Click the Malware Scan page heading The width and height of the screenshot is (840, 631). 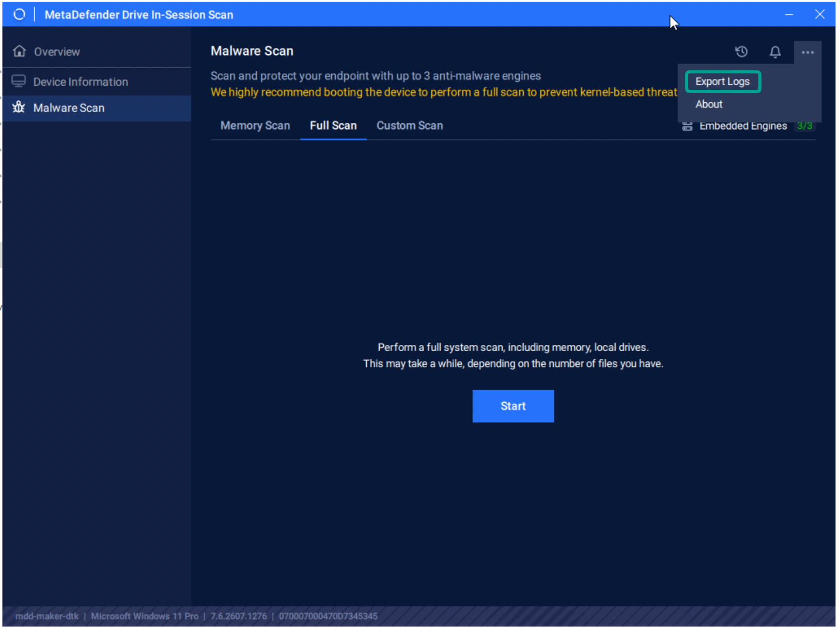[x=252, y=51]
